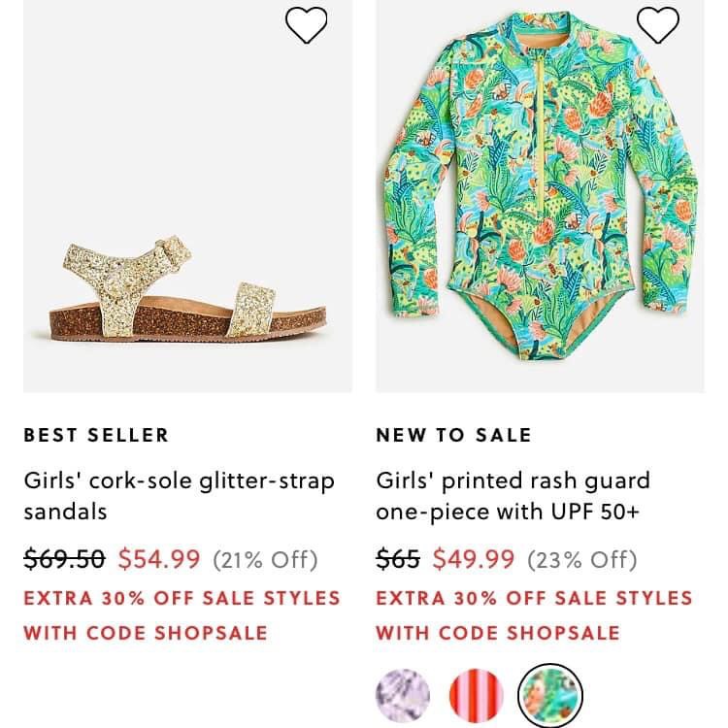728x728 pixels.
Task: Click the (21% Off) discount text
Action: click(265, 560)
